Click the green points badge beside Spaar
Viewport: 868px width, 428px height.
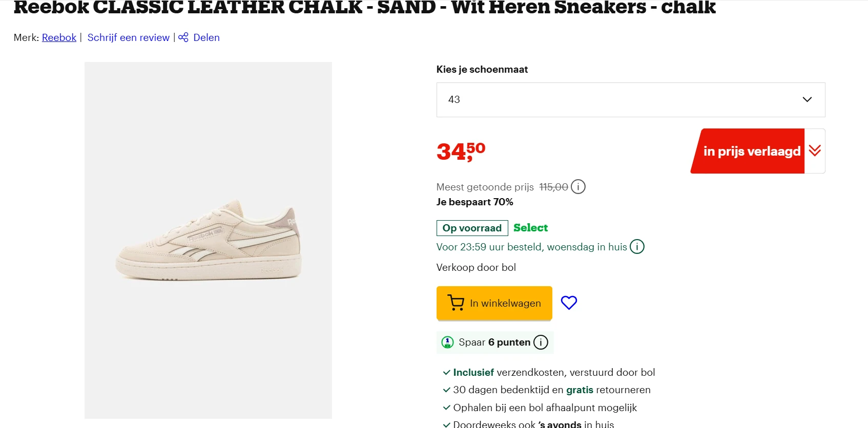[448, 343]
